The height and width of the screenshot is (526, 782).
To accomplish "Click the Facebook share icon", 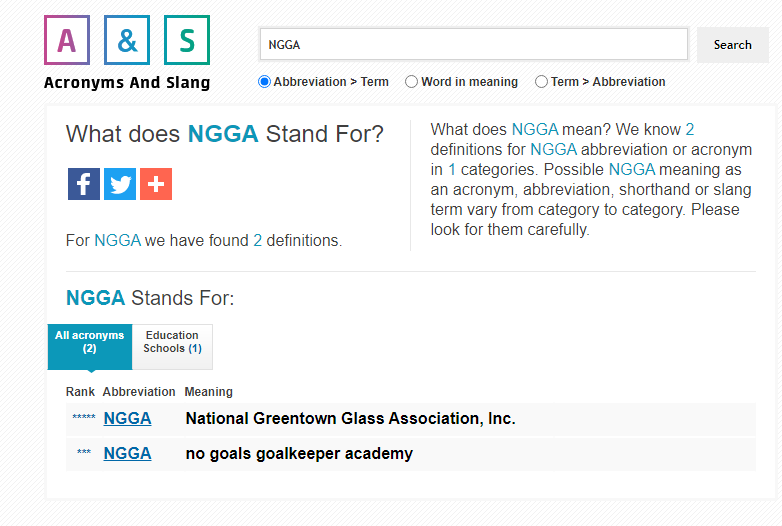I will 84,184.
